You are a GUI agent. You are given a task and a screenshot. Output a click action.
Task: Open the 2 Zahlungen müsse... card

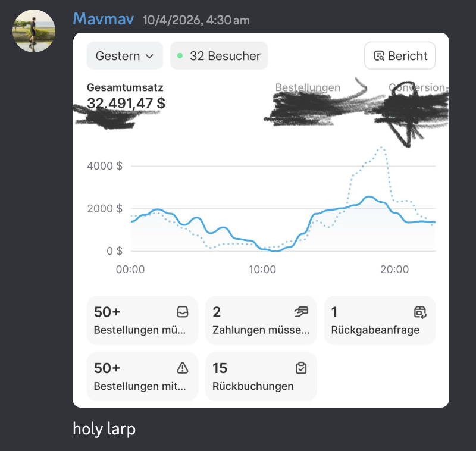[261, 321]
